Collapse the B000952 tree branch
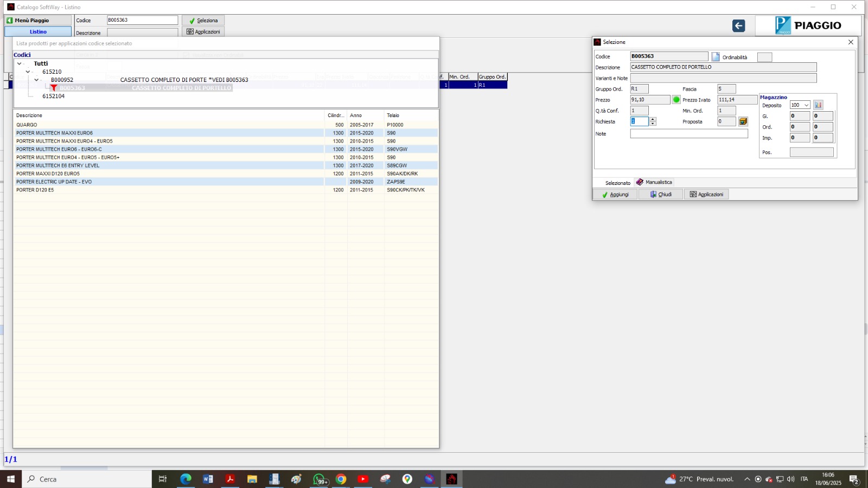 [37, 80]
